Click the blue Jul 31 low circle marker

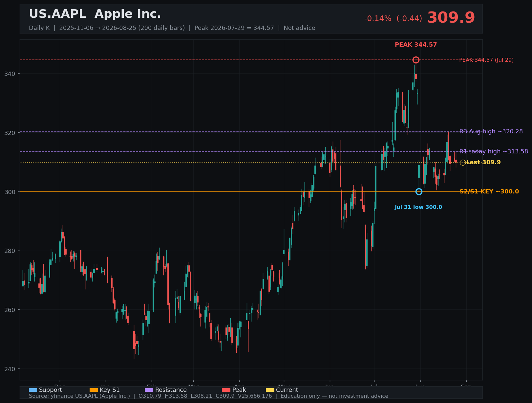click(x=419, y=191)
